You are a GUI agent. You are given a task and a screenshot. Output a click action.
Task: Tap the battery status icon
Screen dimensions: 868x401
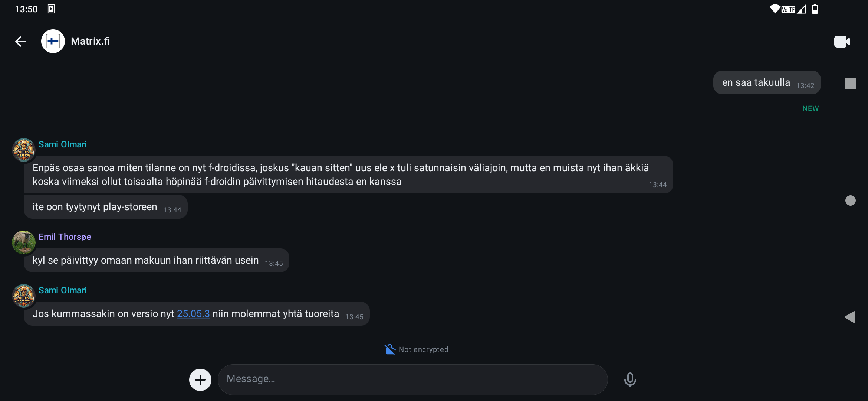click(x=815, y=9)
